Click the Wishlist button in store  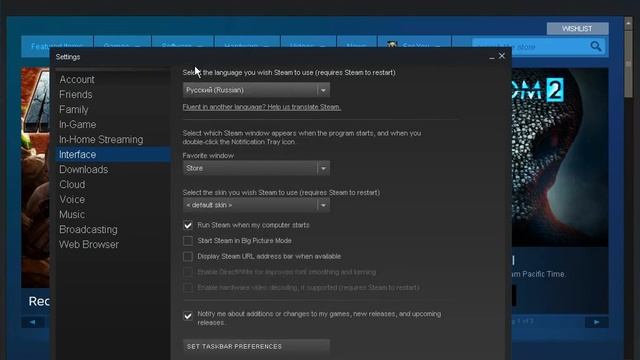click(577, 29)
